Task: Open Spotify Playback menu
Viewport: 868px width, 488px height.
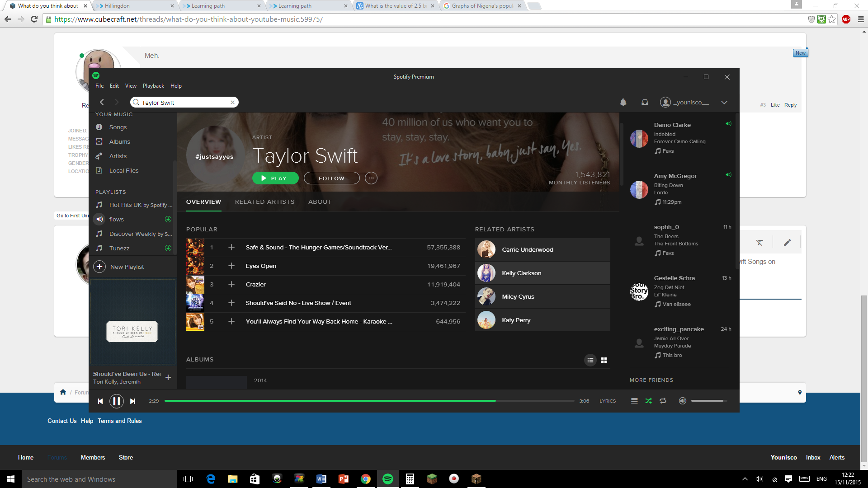Action: (x=153, y=86)
